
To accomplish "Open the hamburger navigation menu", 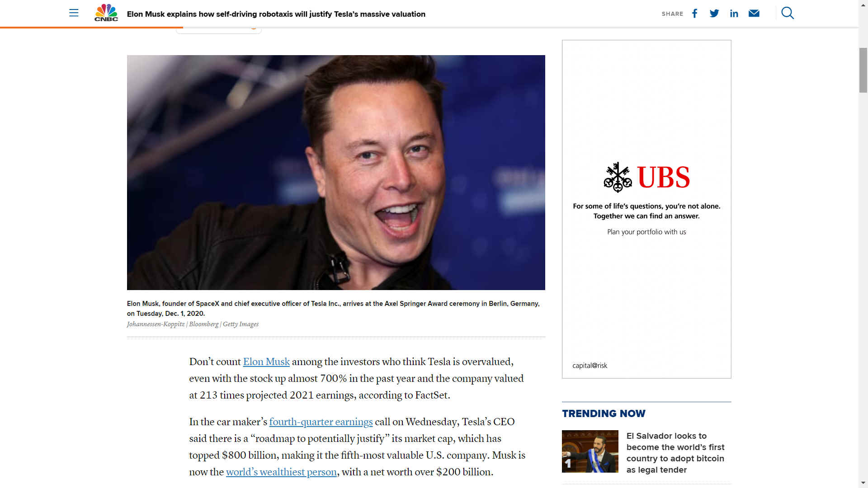I will click(74, 13).
